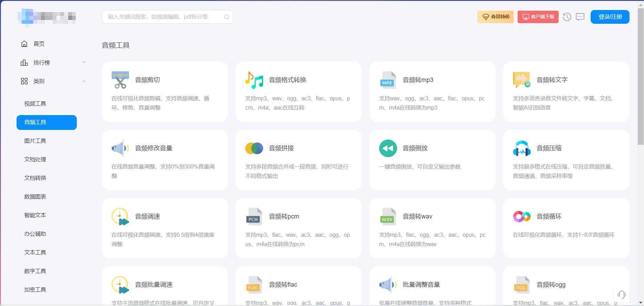Screen dimensions: 644x306
Task: Open 文本工具 category
Action: (x=35, y=253)
